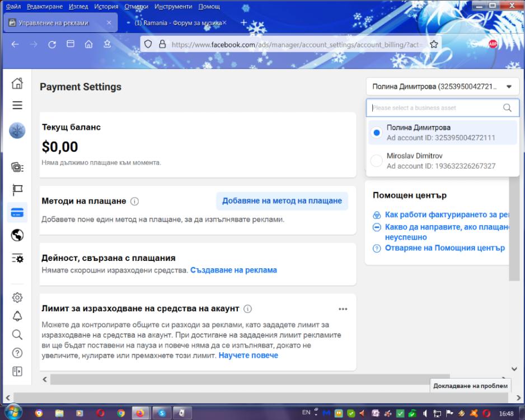The image size is (525, 420).
Task: Open the Отметки menu
Action: point(136,6)
